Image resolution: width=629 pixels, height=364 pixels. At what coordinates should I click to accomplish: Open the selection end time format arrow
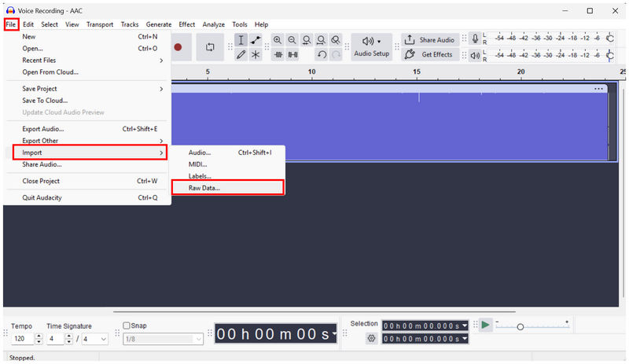coord(465,339)
